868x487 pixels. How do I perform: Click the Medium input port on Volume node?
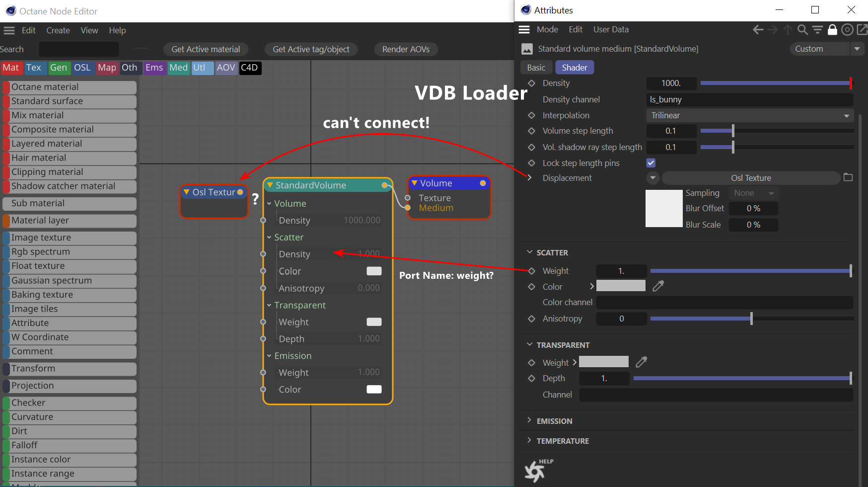click(408, 208)
